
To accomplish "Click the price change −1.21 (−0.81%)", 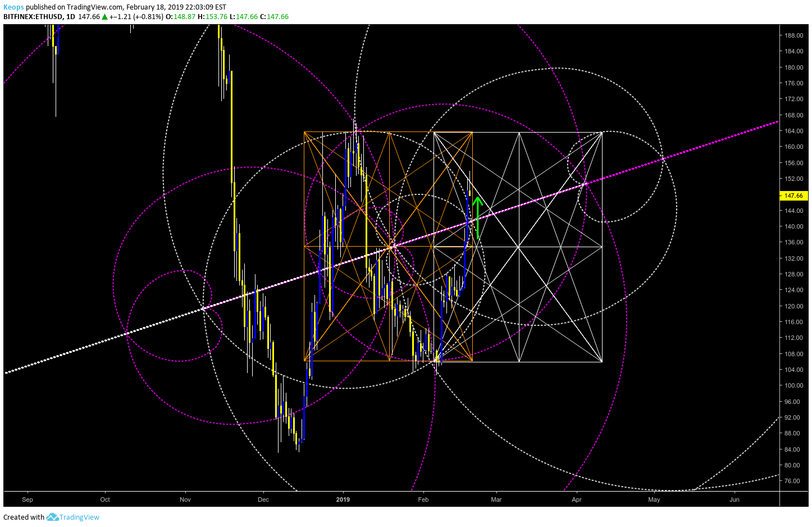I will [136, 17].
